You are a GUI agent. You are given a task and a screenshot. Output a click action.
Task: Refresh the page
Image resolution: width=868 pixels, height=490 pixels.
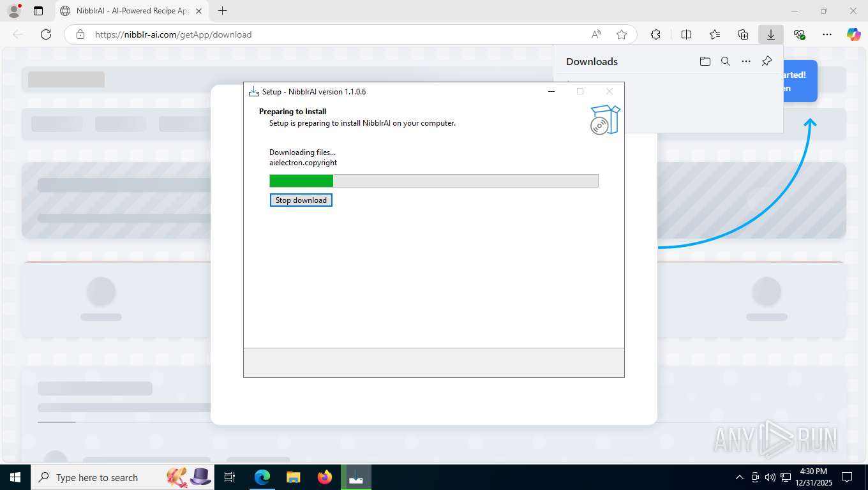(46, 34)
